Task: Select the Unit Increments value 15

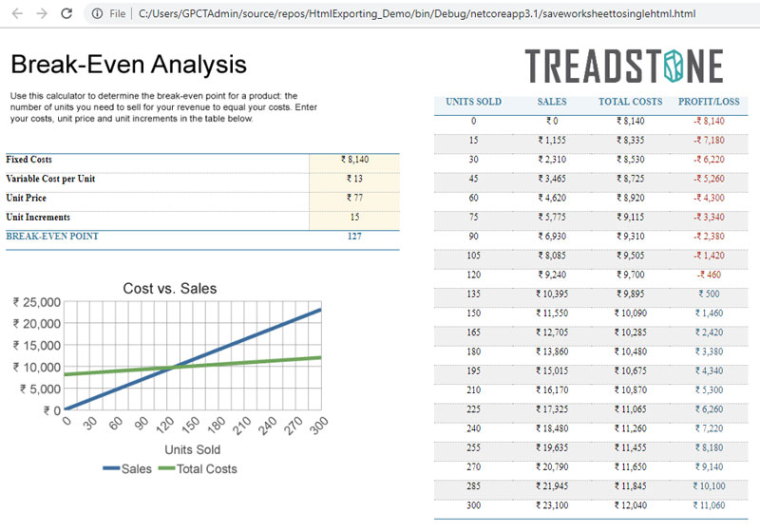Action: pyautogui.click(x=354, y=217)
